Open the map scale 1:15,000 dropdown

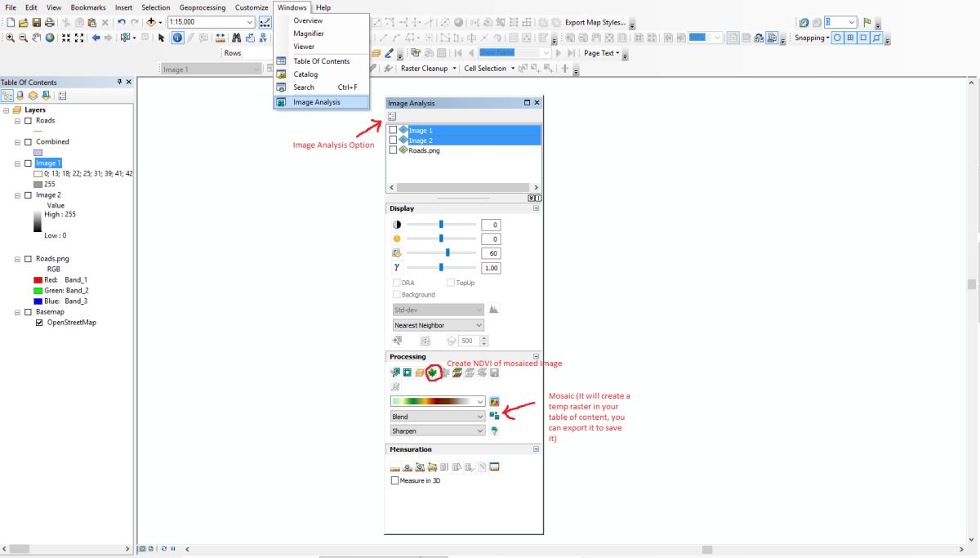250,23
